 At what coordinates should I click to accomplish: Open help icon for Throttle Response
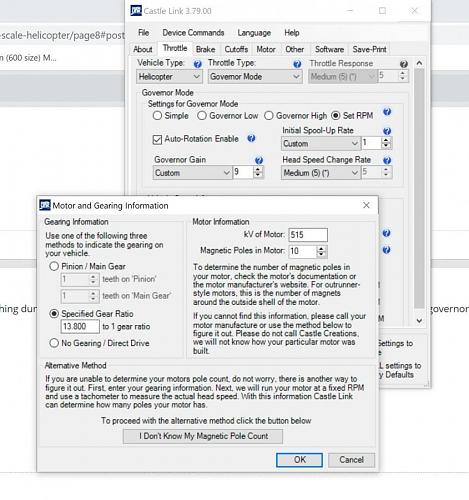pos(403,64)
